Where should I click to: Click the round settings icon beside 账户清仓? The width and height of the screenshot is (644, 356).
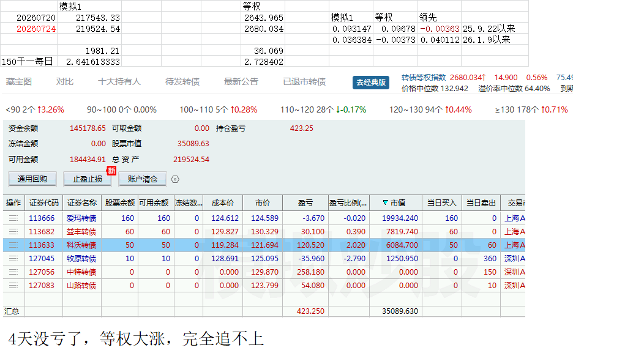[x=175, y=179]
